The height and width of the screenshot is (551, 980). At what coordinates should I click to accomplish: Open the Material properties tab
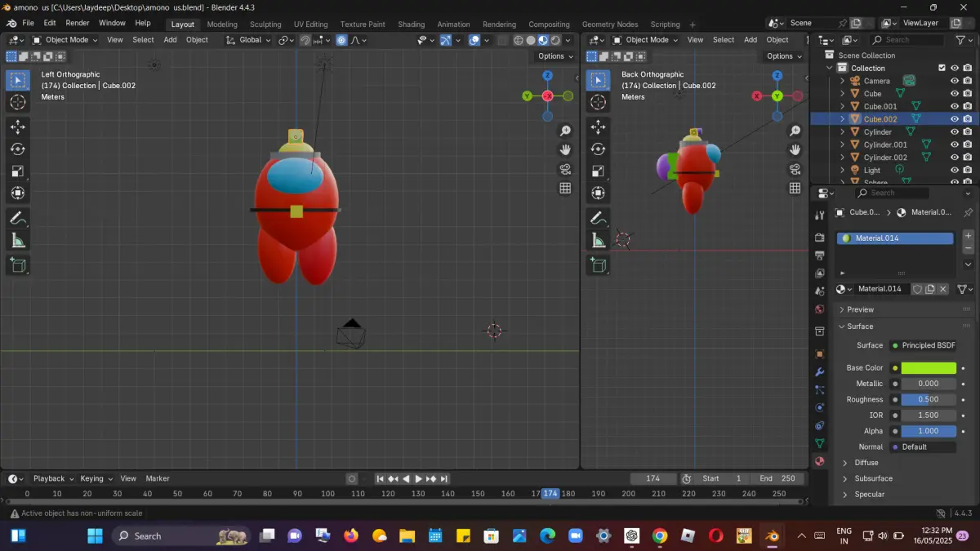[x=820, y=460]
